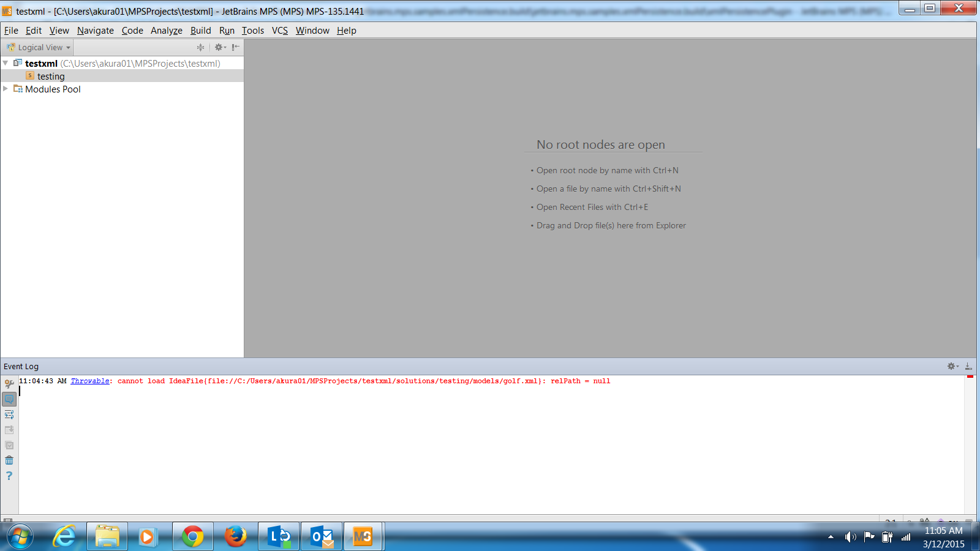
Task: Open the Logical View dropdown
Action: tap(39, 47)
